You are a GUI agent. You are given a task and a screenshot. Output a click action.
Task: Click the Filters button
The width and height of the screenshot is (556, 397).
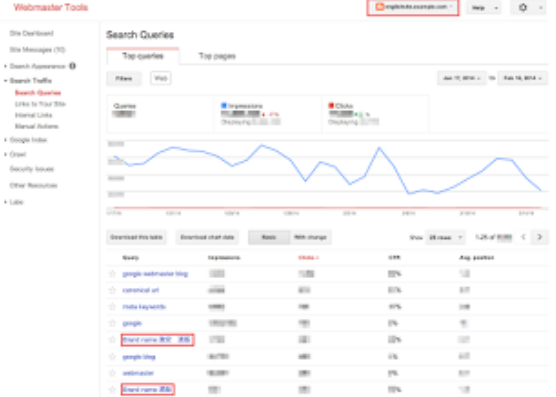coord(124,78)
